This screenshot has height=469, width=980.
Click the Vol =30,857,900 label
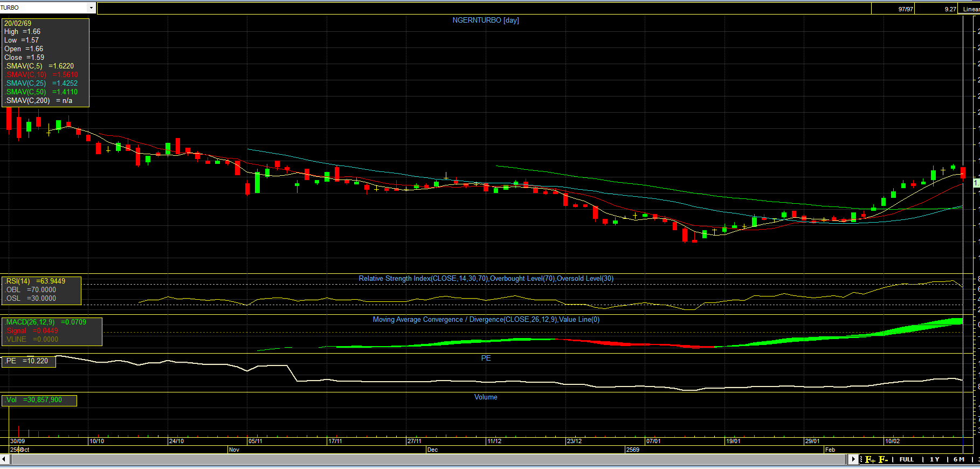tap(34, 400)
